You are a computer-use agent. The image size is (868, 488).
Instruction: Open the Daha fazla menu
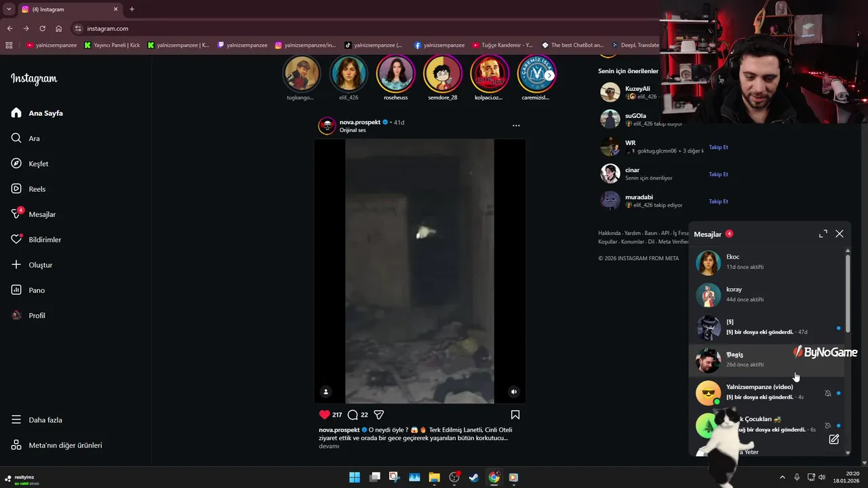click(37, 420)
